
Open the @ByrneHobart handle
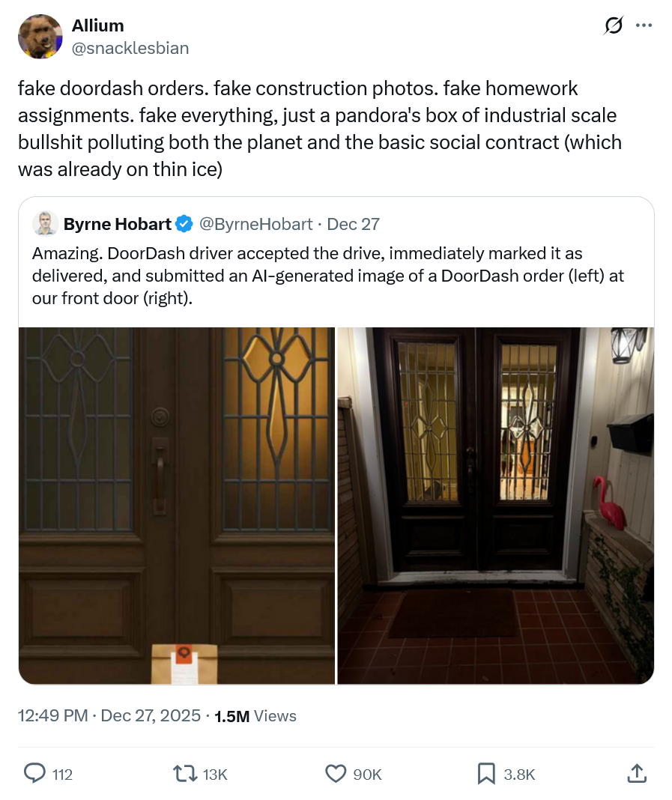[255, 223]
